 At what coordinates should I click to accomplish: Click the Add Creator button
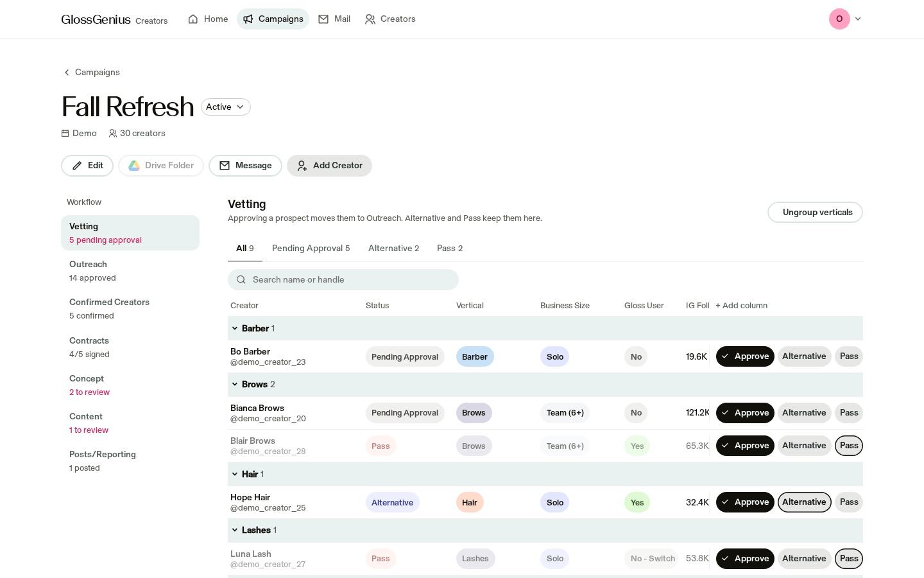(329, 166)
